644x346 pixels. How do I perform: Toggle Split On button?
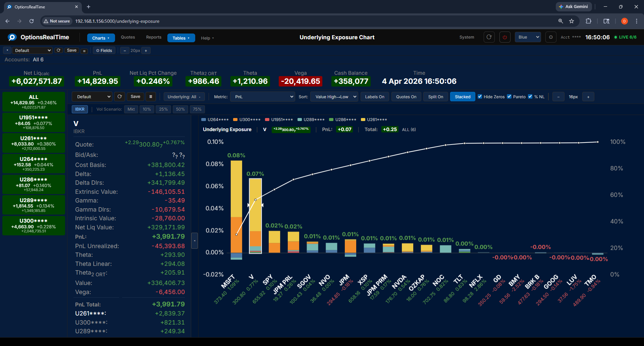[x=436, y=97]
